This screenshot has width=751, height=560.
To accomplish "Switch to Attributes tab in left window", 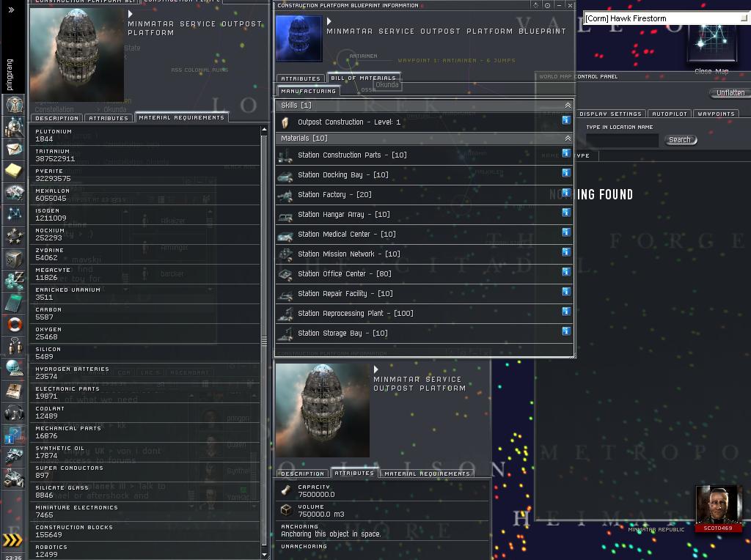I will pyautogui.click(x=109, y=118).
